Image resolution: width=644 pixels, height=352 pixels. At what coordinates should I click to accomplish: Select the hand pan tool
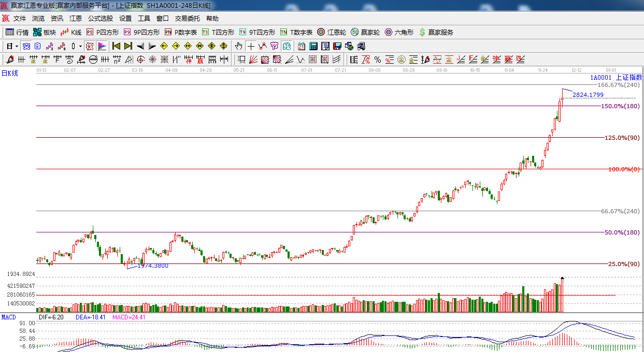238,46
